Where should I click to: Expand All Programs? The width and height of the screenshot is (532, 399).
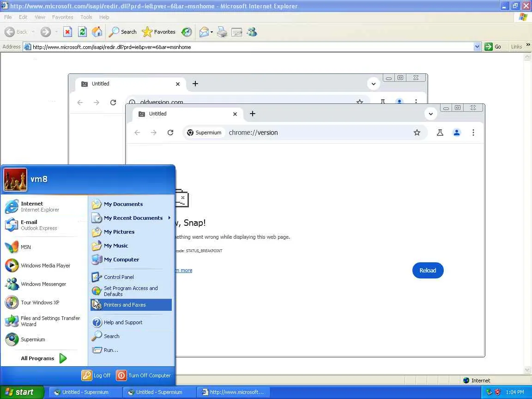[44, 358]
